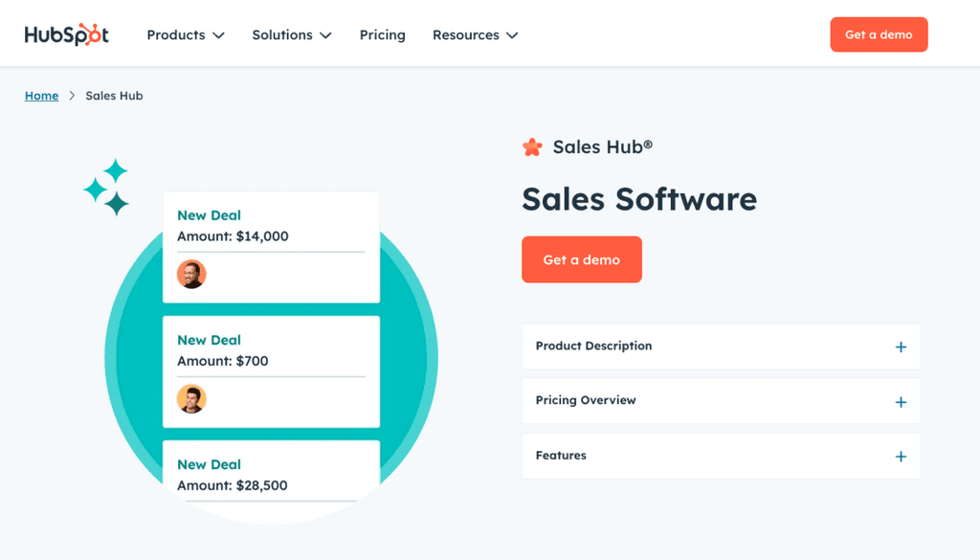This screenshot has height=560, width=980.
Task: Click the Get a demo button in the header
Action: [x=878, y=34]
